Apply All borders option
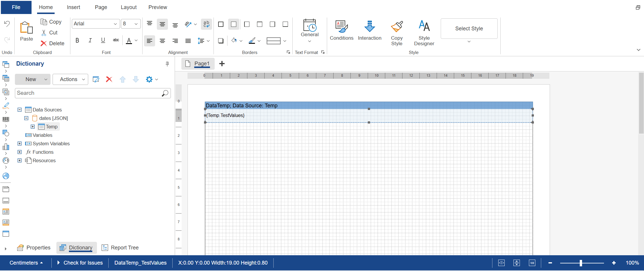This screenshot has height=271, width=644. [x=221, y=24]
